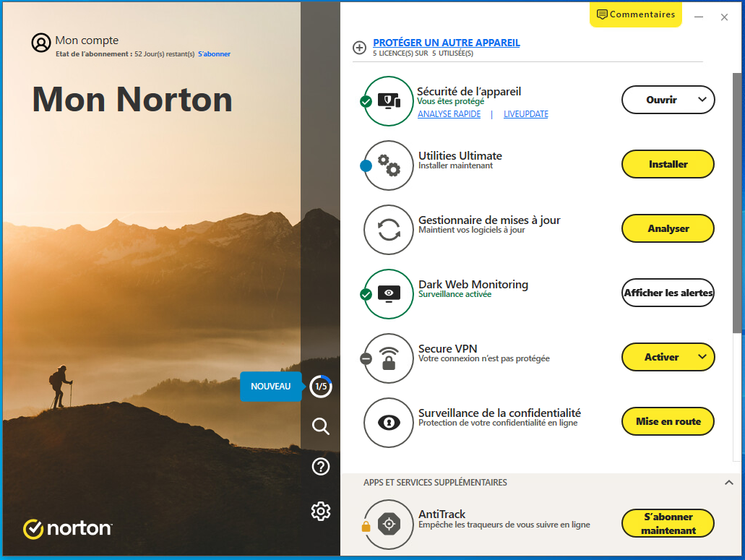Click the Sécurité de l'appareil shield icon

pyautogui.click(x=389, y=100)
